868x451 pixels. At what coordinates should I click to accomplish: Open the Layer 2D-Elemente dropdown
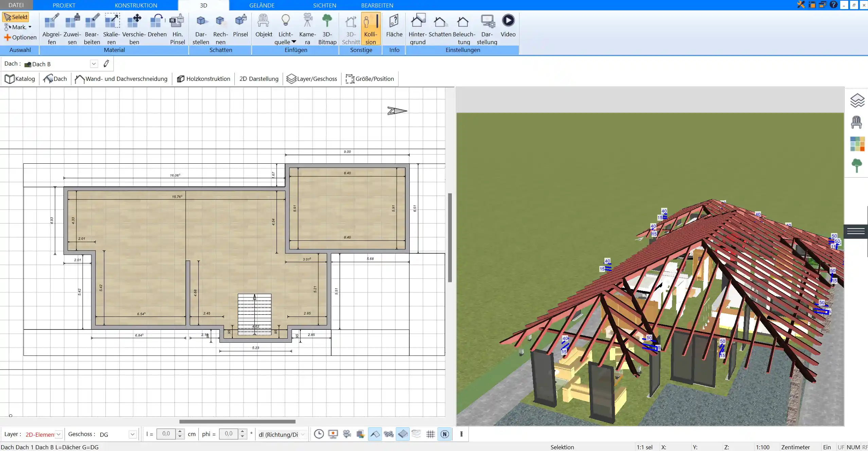click(x=58, y=434)
